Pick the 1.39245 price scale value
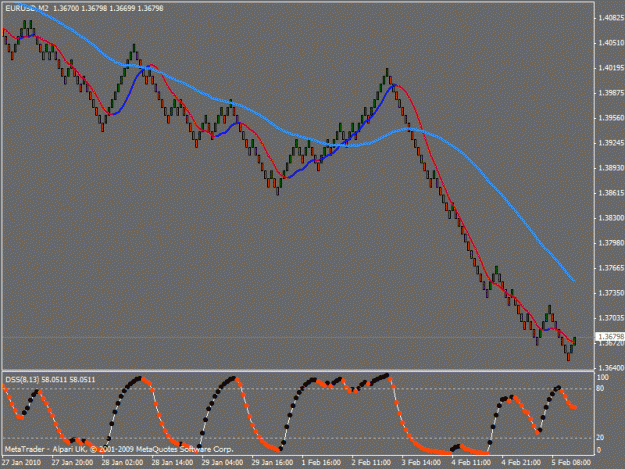 tap(611, 143)
